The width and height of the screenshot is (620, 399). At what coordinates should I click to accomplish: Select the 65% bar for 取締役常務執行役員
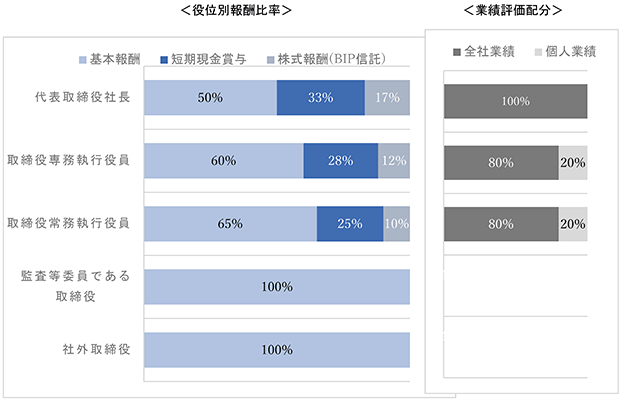(x=231, y=224)
